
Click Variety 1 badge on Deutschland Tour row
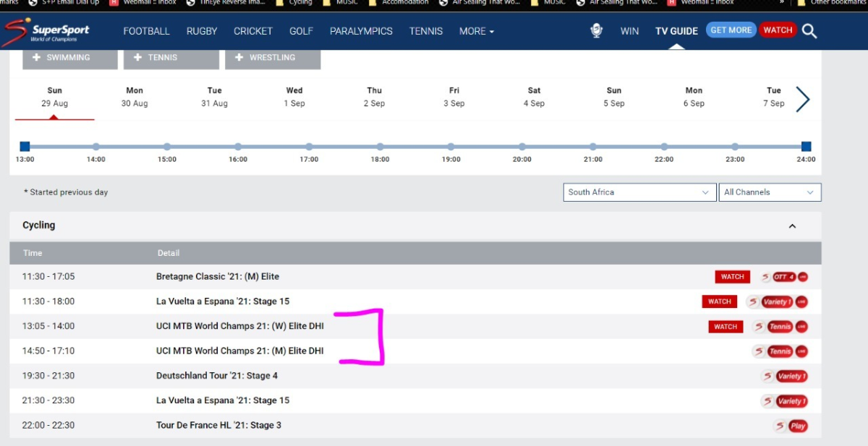790,376
